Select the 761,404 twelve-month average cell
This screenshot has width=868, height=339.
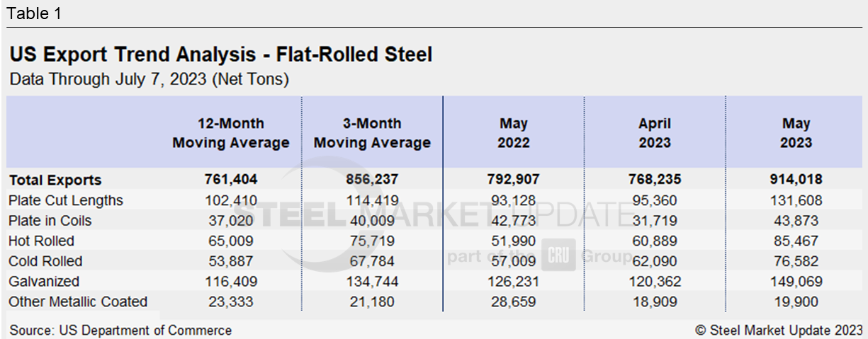pyautogui.click(x=231, y=180)
